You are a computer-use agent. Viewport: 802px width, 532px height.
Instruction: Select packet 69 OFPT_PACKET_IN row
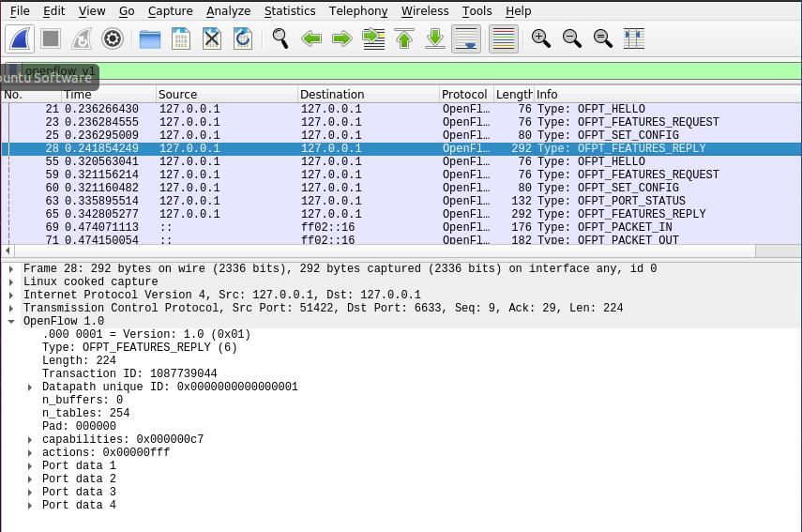(401, 227)
